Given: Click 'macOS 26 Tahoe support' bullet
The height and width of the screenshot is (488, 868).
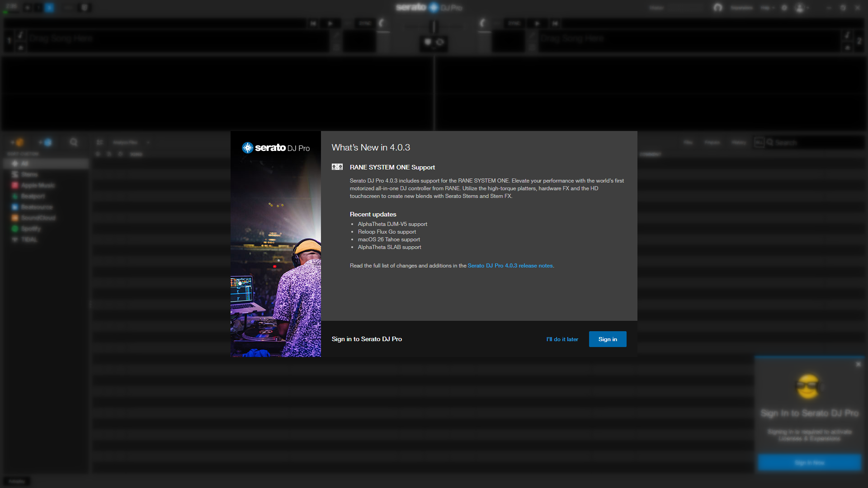Looking at the screenshot, I should (x=389, y=239).
